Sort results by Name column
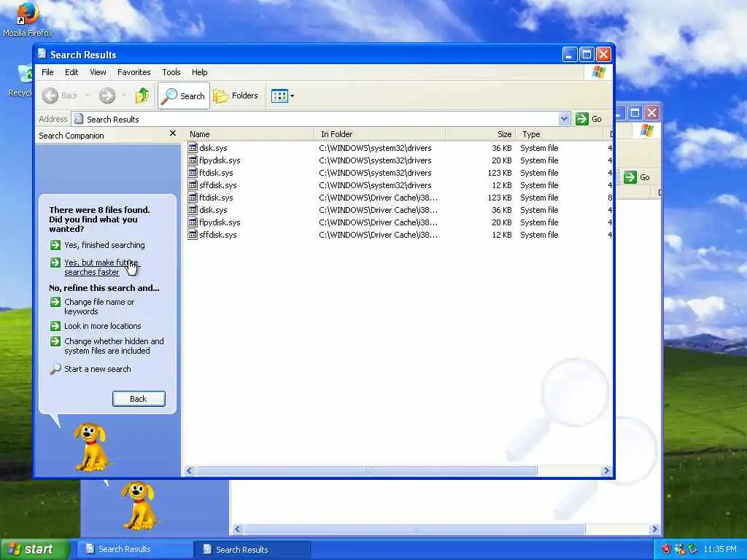Image resolution: width=747 pixels, height=560 pixels. coord(250,134)
